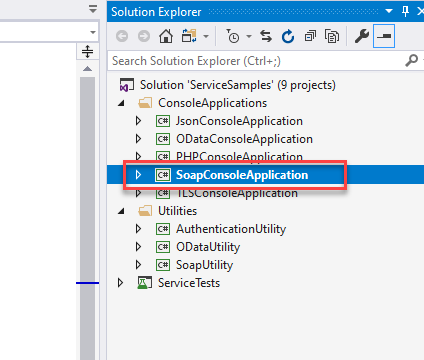Select the TLSConsoleApplication project

point(237,193)
